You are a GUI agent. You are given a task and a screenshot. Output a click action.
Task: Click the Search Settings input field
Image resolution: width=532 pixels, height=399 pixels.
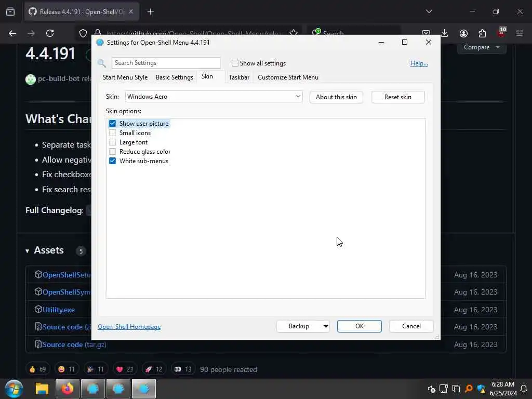(x=166, y=63)
